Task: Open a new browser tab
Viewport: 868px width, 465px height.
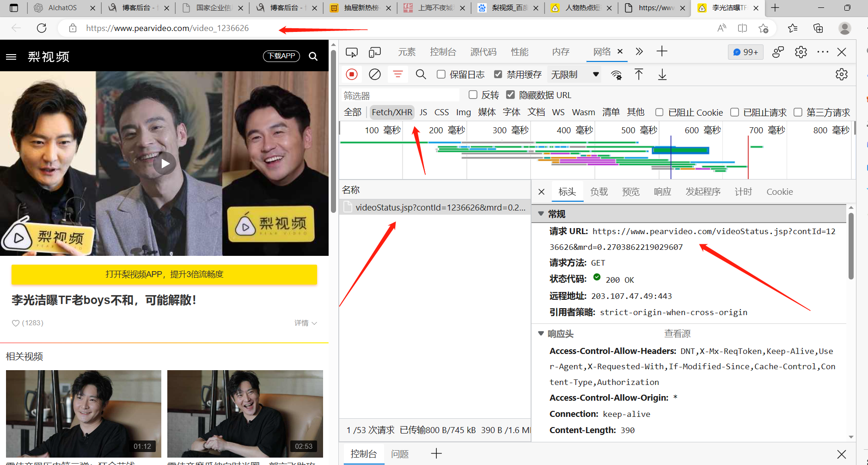Action: 775,8
